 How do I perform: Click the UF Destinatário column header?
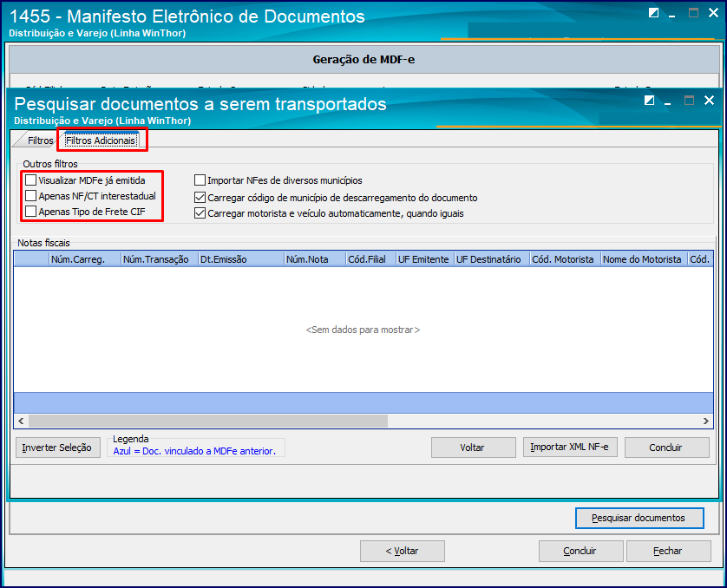[x=492, y=259]
